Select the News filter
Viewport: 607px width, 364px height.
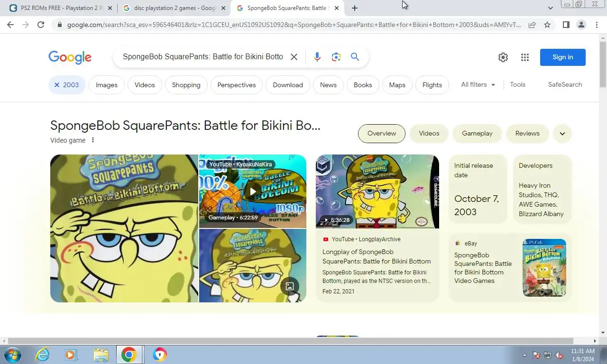328,85
